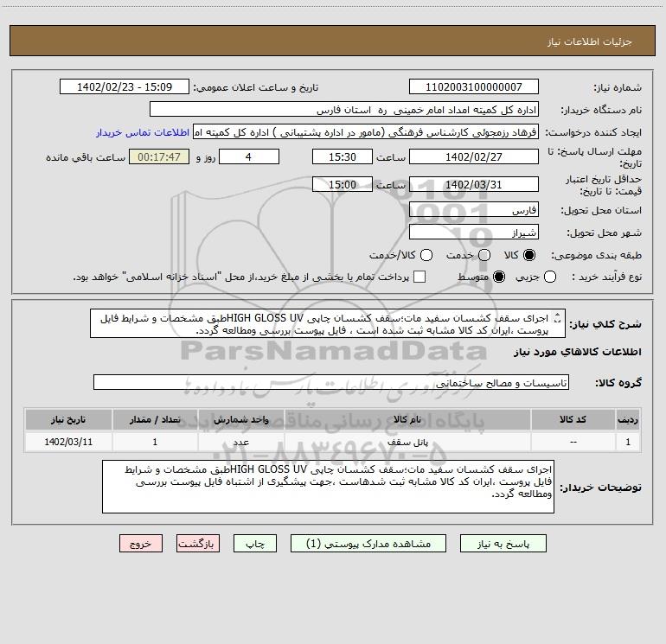This screenshot has height=644, width=666.
Task: Click the شماره نیاز label
Action: [x=618, y=88]
